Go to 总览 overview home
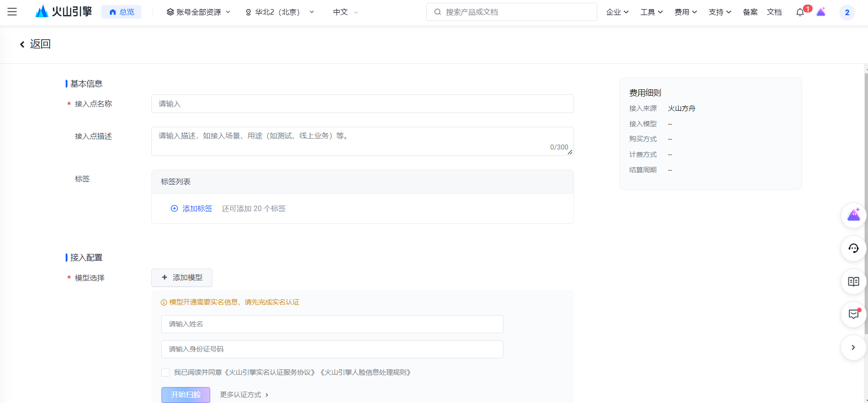The width and height of the screenshot is (868, 403). (x=121, y=12)
